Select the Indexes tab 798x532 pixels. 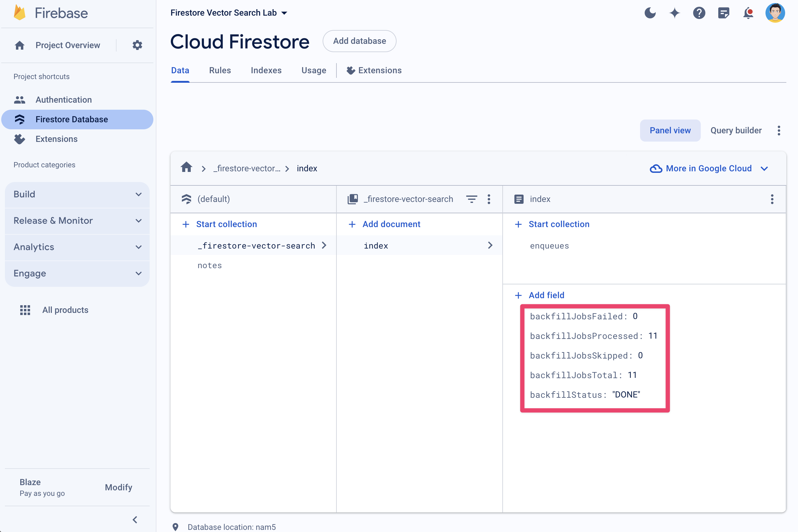point(266,70)
